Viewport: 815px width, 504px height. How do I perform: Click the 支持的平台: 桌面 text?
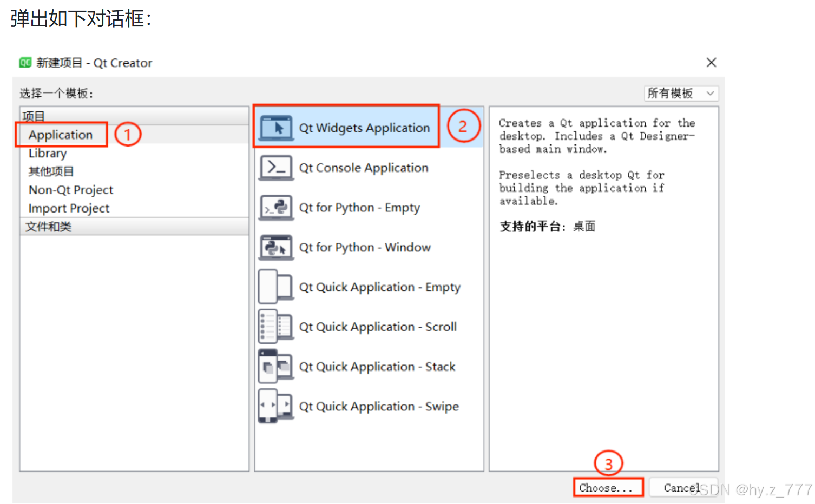pos(547,226)
